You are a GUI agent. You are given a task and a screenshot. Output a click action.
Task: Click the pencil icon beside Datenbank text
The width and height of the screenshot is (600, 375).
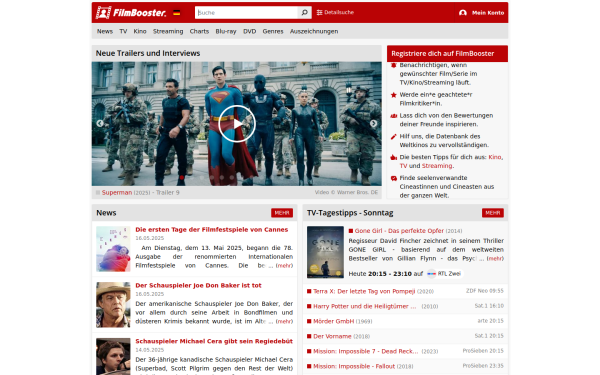393,137
